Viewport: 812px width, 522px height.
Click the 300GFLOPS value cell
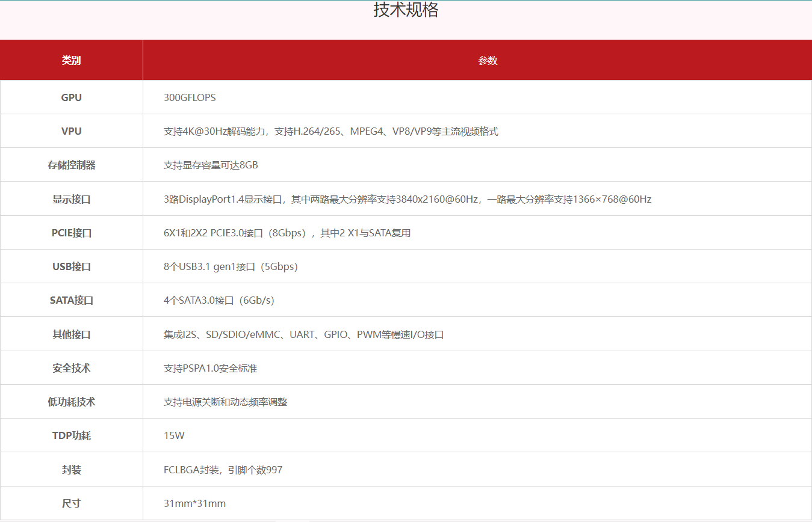pyautogui.click(x=190, y=97)
